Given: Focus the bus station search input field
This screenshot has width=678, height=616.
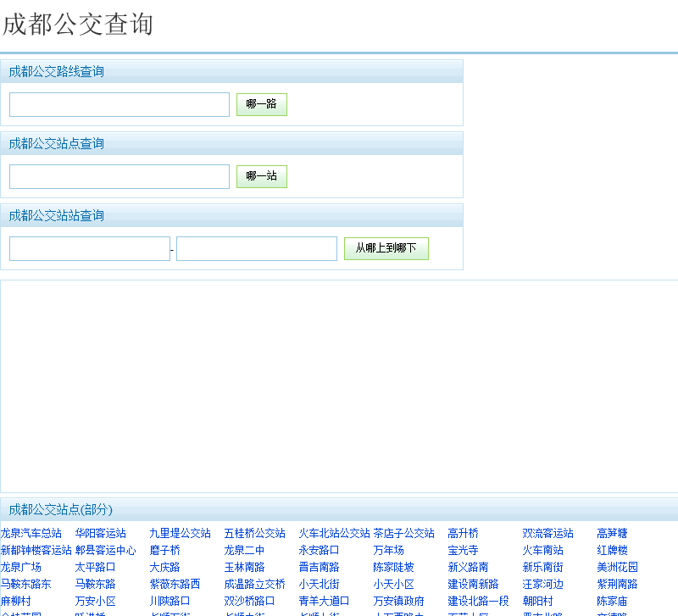Looking at the screenshot, I should pos(119,176).
